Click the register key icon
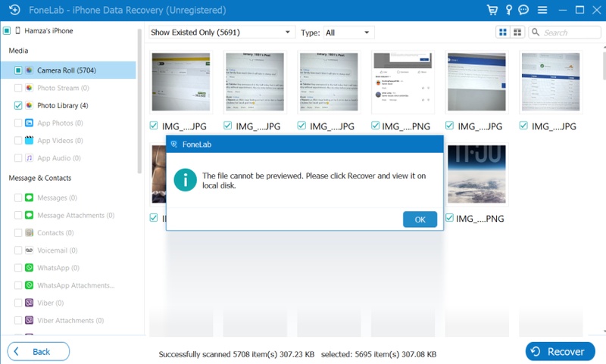Viewport: 606px width, 364px height. click(508, 10)
